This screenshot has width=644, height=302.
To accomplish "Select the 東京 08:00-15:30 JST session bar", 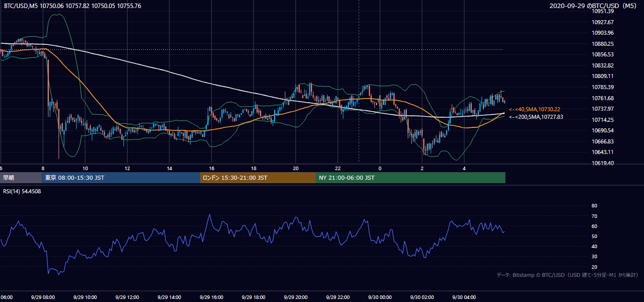I will coord(121,178).
